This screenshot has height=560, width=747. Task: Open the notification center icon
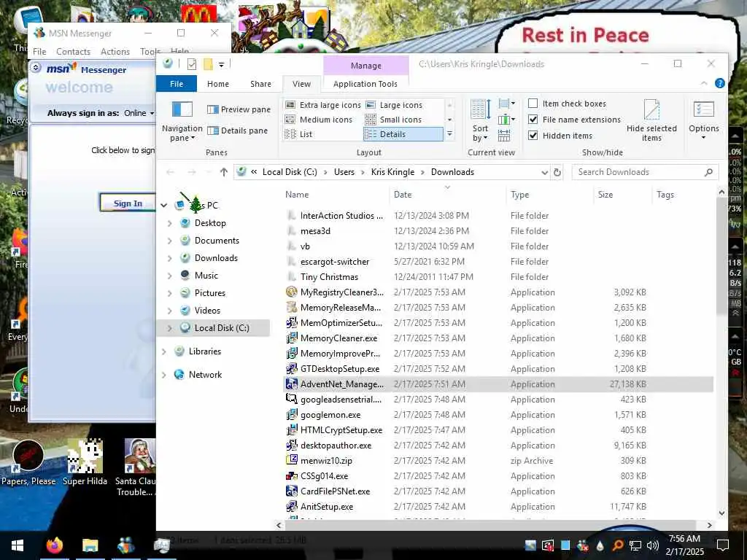tap(723, 545)
